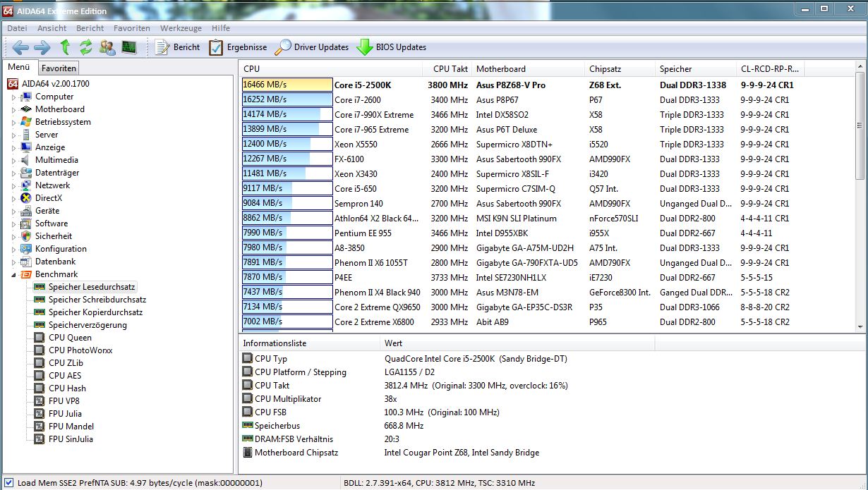Image resolution: width=868 pixels, height=490 pixels.
Task: Open the Werkzeuge menu
Action: click(181, 28)
